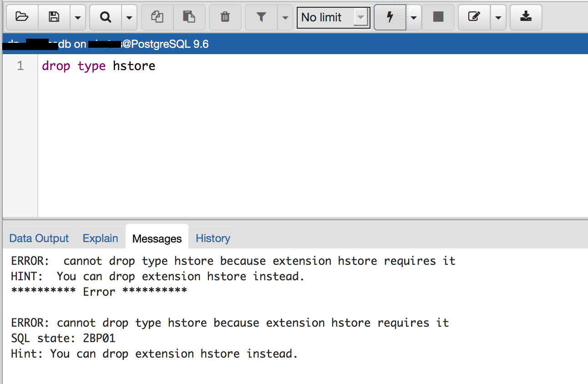View the Explain tab
588x384 pixels.
[100, 238]
